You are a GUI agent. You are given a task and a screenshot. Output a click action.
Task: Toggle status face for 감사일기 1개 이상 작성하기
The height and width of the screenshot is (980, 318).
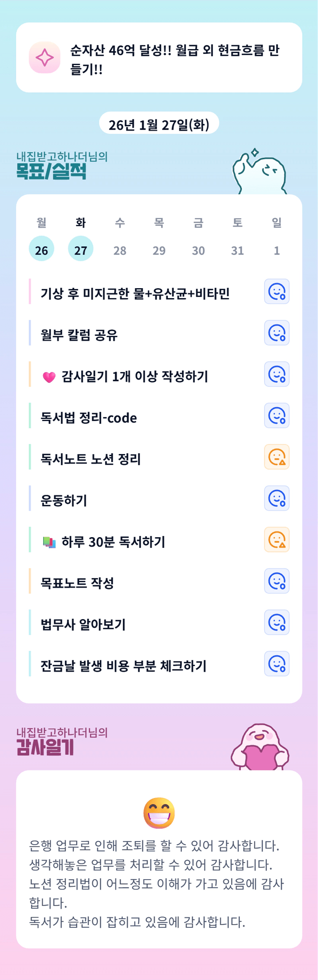[x=276, y=374]
